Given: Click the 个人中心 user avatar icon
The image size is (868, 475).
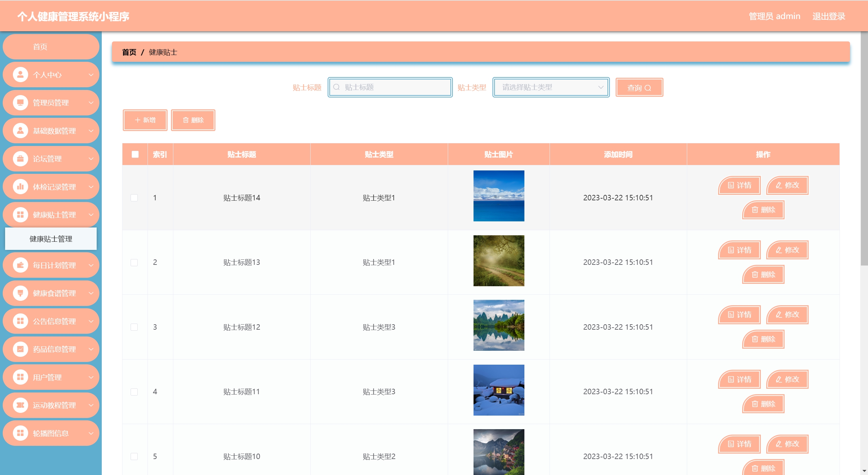Looking at the screenshot, I should tap(20, 75).
